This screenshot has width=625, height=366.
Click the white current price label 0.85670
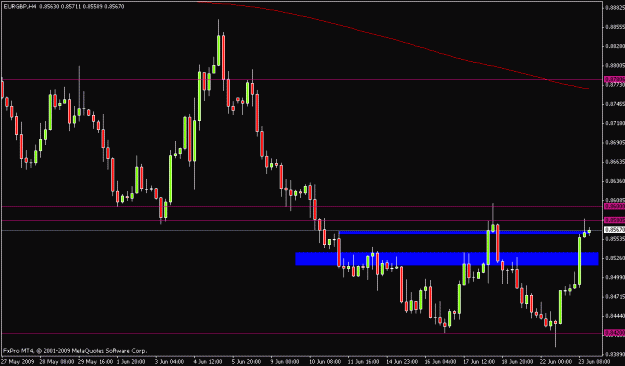pos(614,230)
